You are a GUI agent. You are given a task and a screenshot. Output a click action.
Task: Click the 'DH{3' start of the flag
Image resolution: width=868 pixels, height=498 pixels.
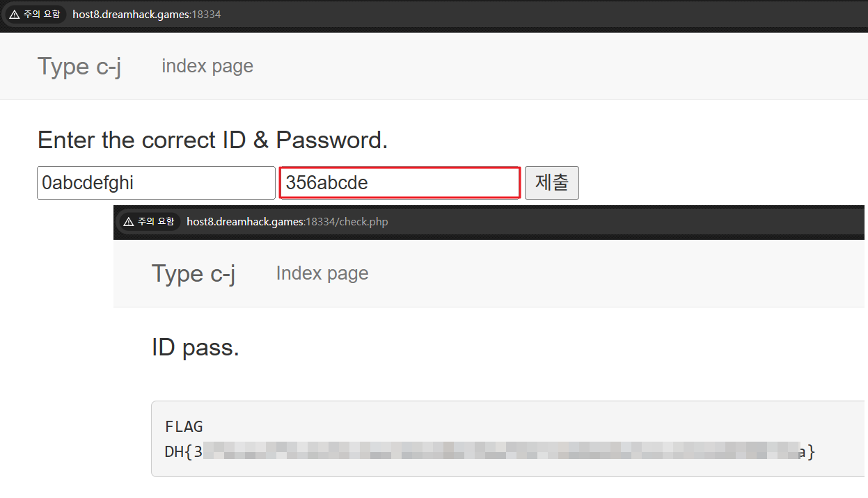point(183,451)
